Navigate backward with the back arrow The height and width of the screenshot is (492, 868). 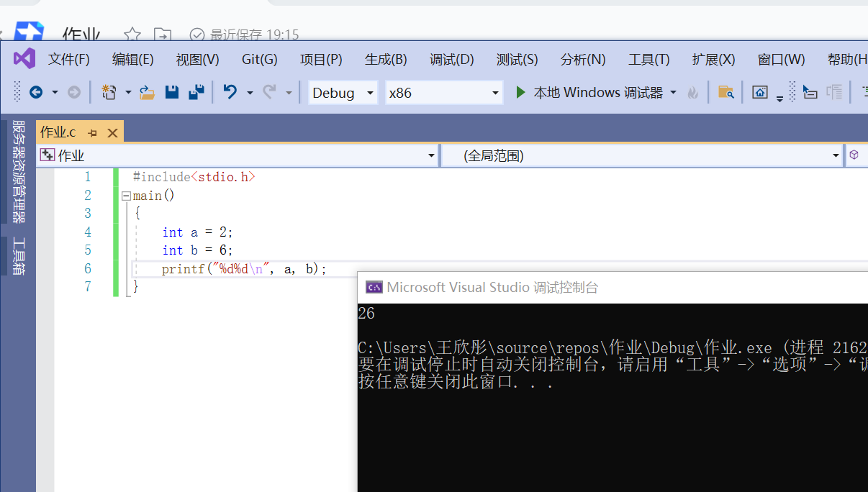pyautogui.click(x=35, y=92)
